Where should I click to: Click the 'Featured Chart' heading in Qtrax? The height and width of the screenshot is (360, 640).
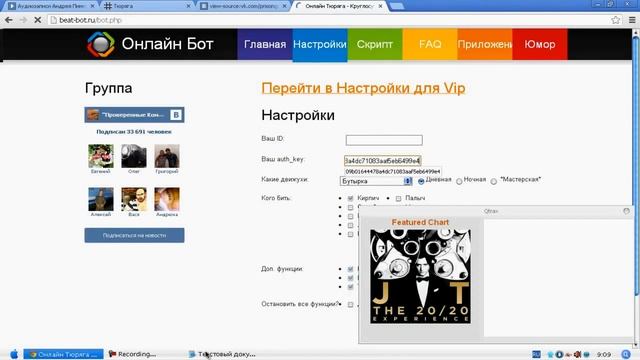click(x=420, y=222)
